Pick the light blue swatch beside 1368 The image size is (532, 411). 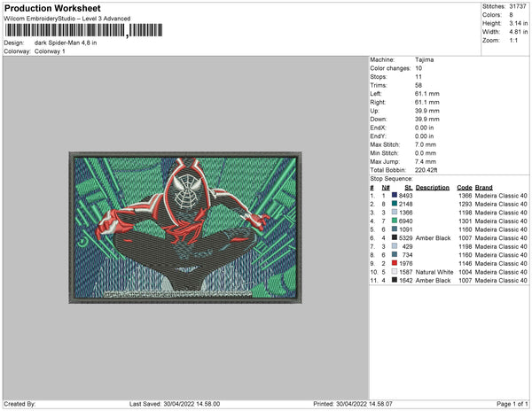pos(395,212)
